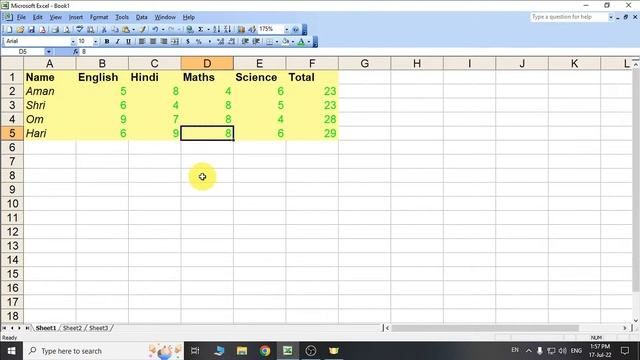Image resolution: width=640 pixels, height=360 pixels.
Task: Click the Decrease Indent icon
Action: 245,41
